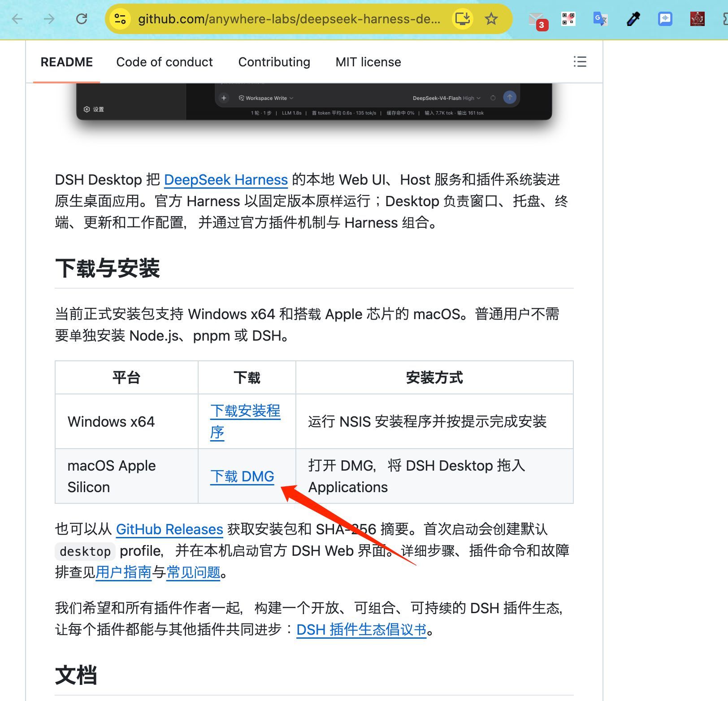Click the 平台 table header

126,377
